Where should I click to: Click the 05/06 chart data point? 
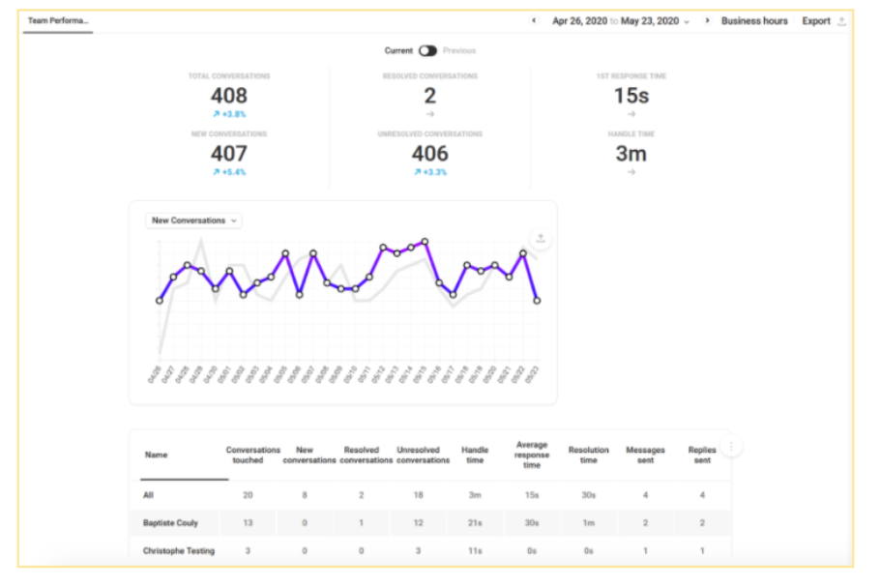[299, 295]
